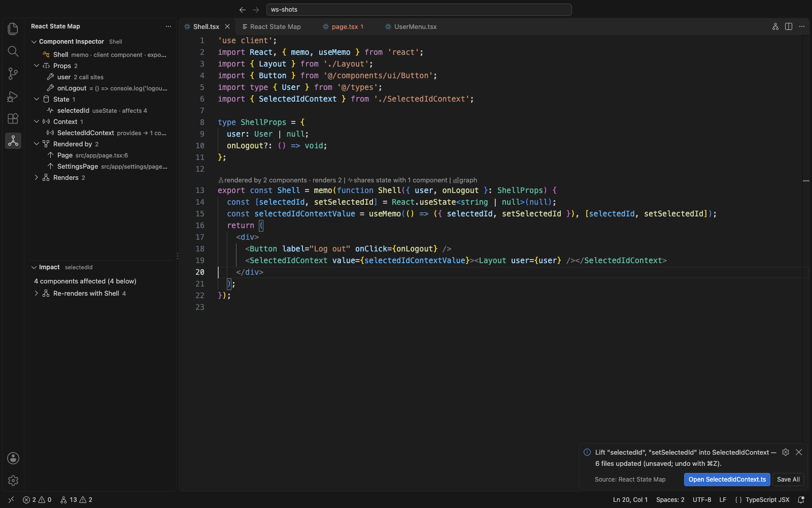Expand the Renders group

[37, 178]
